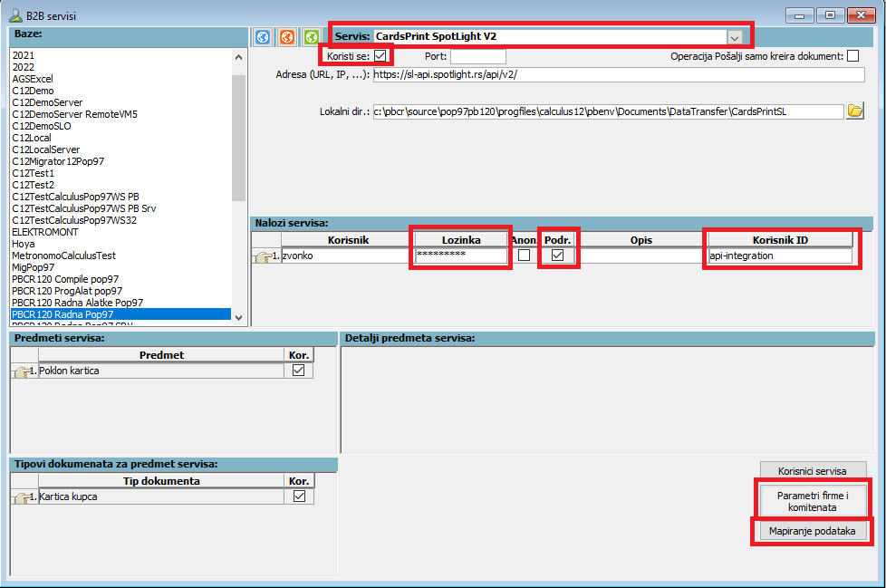
Task: Click the orange globe icon in toolbar
Action: tap(287, 37)
